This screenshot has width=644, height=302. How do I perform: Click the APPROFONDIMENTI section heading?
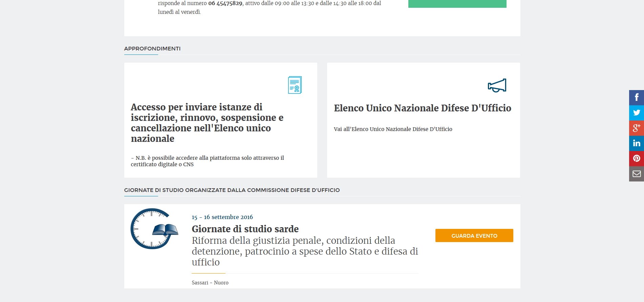[152, 48]
